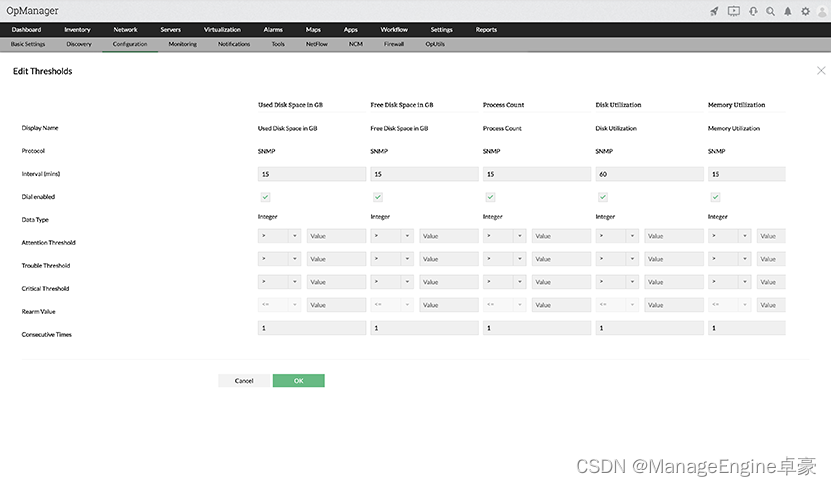The width and height of the screenshot is (831, 486).
Task: Open the Tools settings tab
Action: coord(278,44)
